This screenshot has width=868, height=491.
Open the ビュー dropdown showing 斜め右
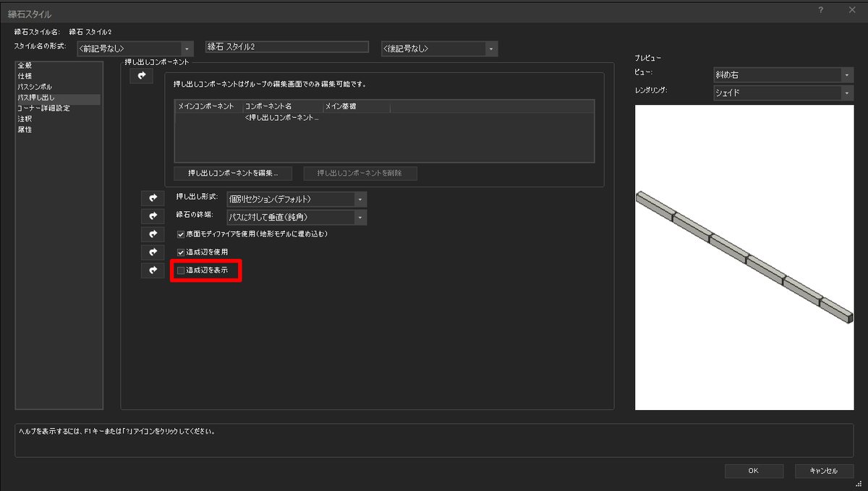[x=847, y=74]
